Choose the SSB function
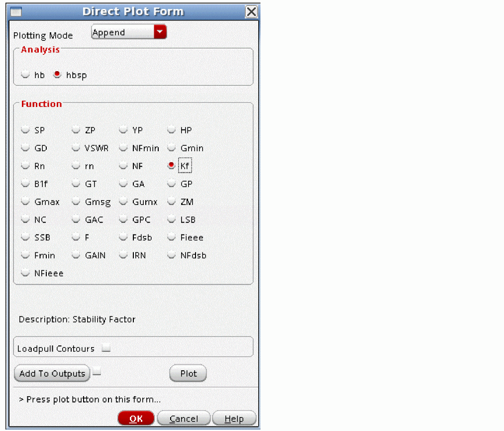Viewport: 504px width, 431px height. tap(25, 237)
